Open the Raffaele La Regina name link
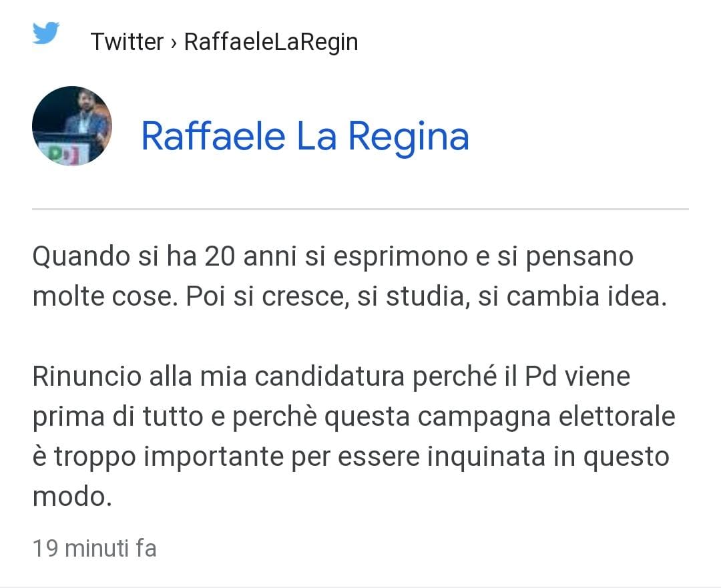Screen dimensions: 721x588 pos(305,136)
